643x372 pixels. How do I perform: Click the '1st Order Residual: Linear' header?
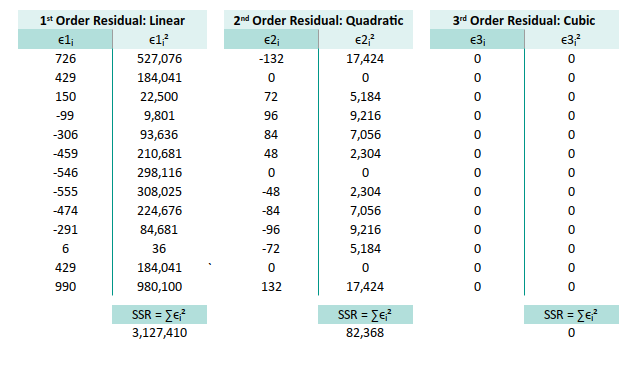click(112, 20)
